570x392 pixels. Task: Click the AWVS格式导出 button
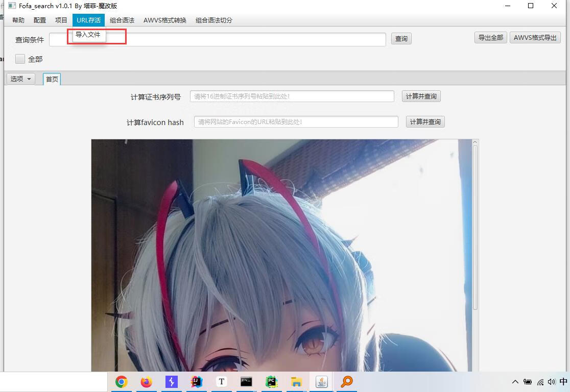(x=535, y=38)
